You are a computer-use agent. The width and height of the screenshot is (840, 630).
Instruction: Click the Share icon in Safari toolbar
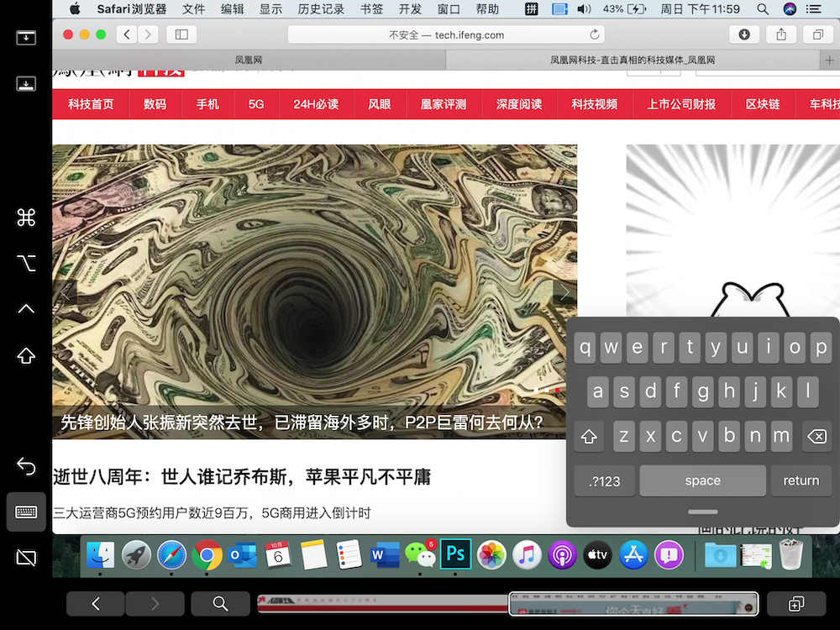point(781,34)
